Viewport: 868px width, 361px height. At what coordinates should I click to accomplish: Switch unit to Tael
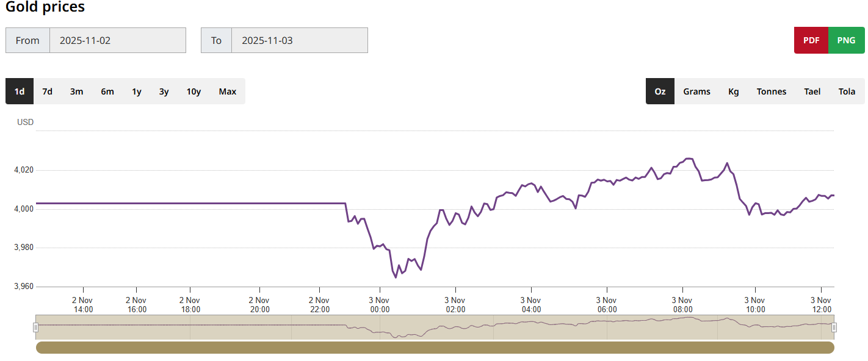(812, 91)
